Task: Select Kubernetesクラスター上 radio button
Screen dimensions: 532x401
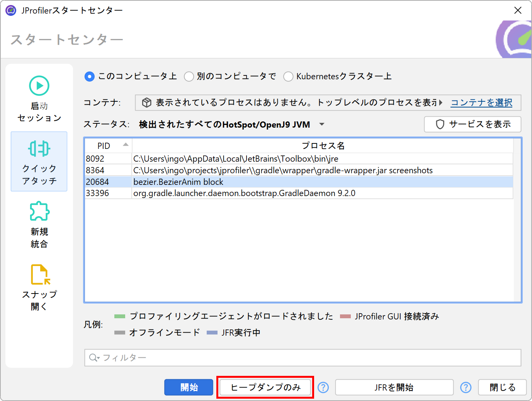Action: pyautogui.click(x=288, y=77)
